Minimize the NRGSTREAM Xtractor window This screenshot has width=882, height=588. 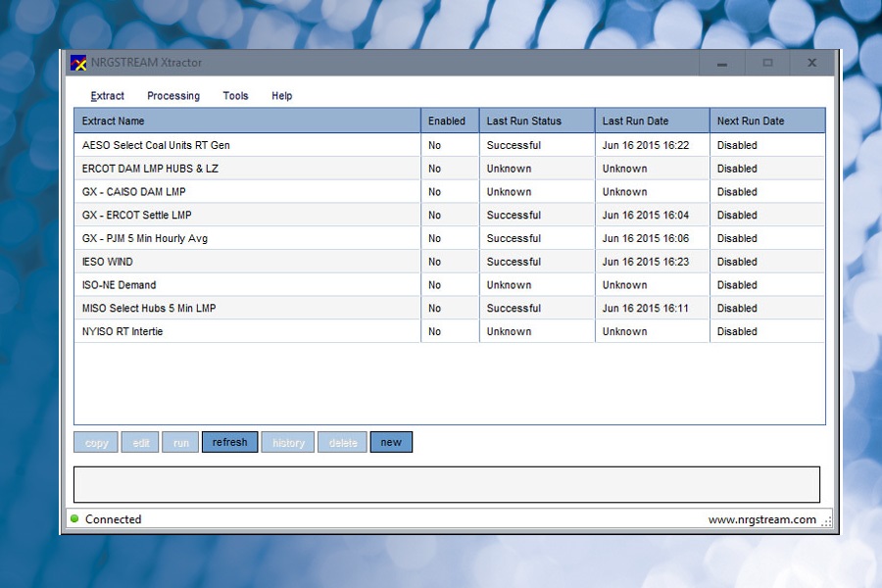(x=721, y=63)
